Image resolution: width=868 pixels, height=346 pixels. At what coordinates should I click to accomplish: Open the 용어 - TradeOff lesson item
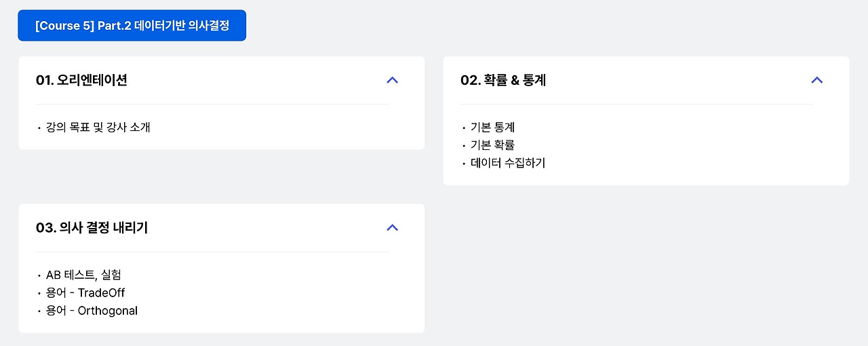point(85,292)
